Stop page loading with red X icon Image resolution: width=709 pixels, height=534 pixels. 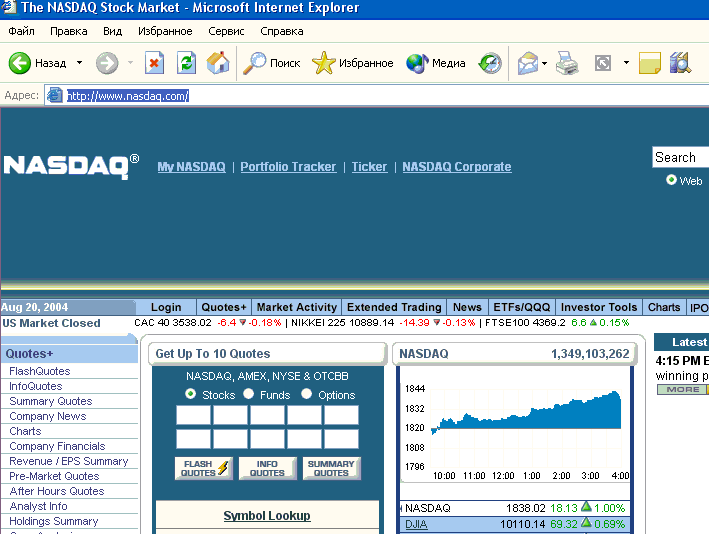pyautogui.click(x=154, y=63)
